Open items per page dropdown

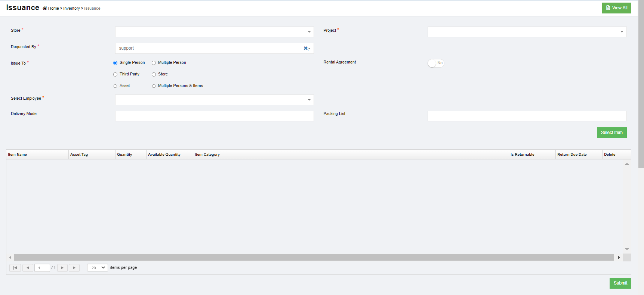pyautogui.click(x=98, y=268)
